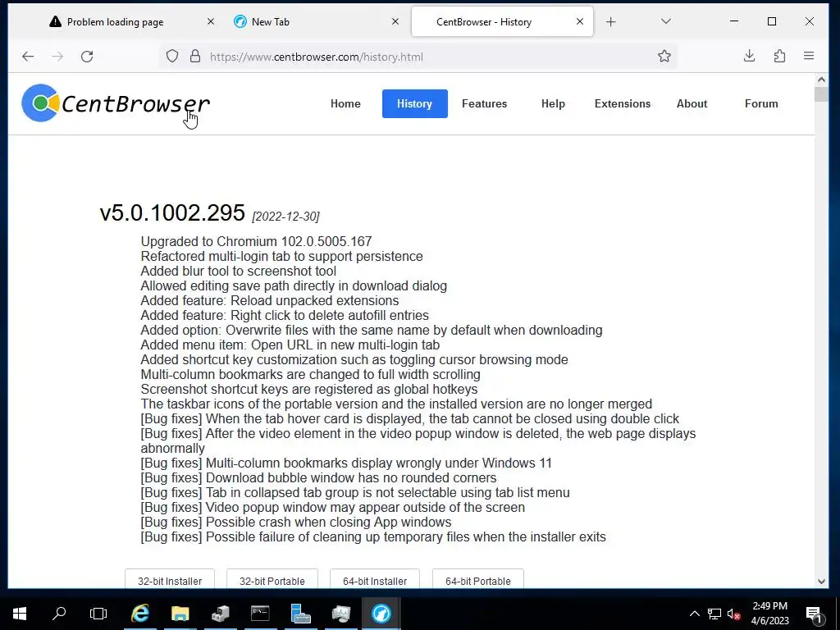Click the page scrollbar down arrow
The width and height of the screenshot is (840, 630).
pyautogui.click(x=821, y=582)
